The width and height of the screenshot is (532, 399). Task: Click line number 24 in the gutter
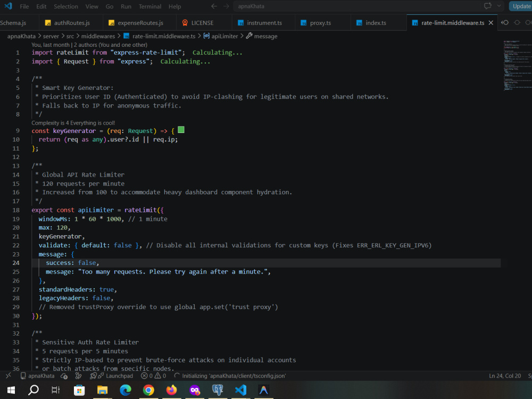coord(16,263)
